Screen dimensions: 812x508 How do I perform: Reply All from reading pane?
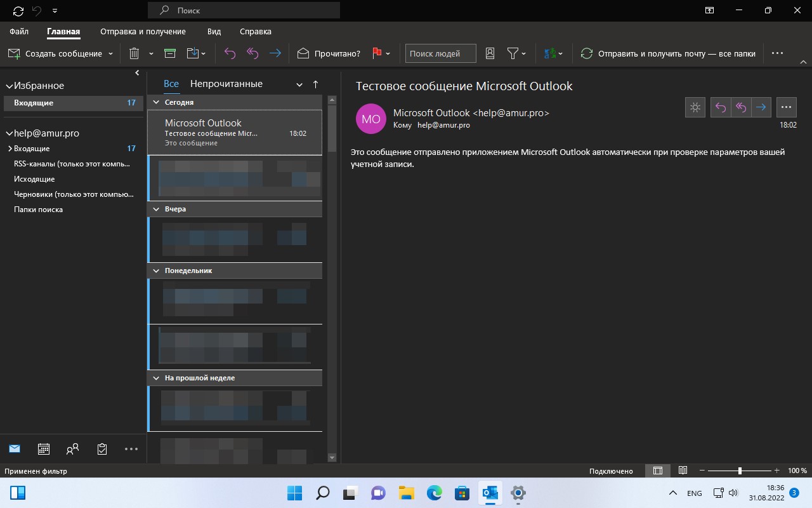[x=741, y=107]
